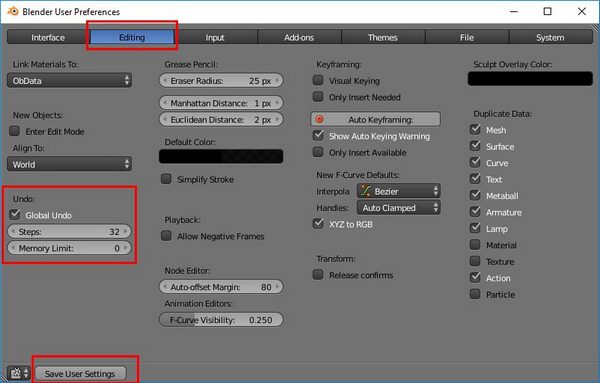Open the Grease Pencil Default Color swatch

[x=221, y=156]
